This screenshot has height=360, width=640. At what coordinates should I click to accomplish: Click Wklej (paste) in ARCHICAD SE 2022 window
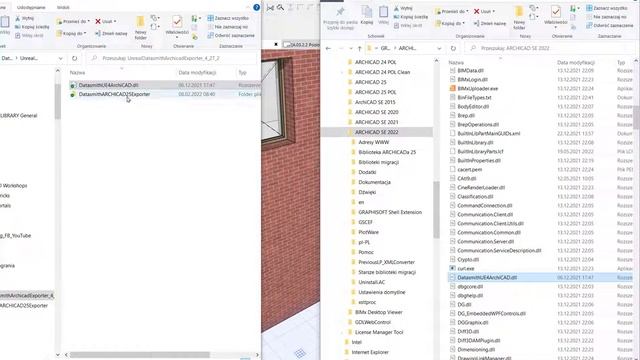[x=383, y=16]
